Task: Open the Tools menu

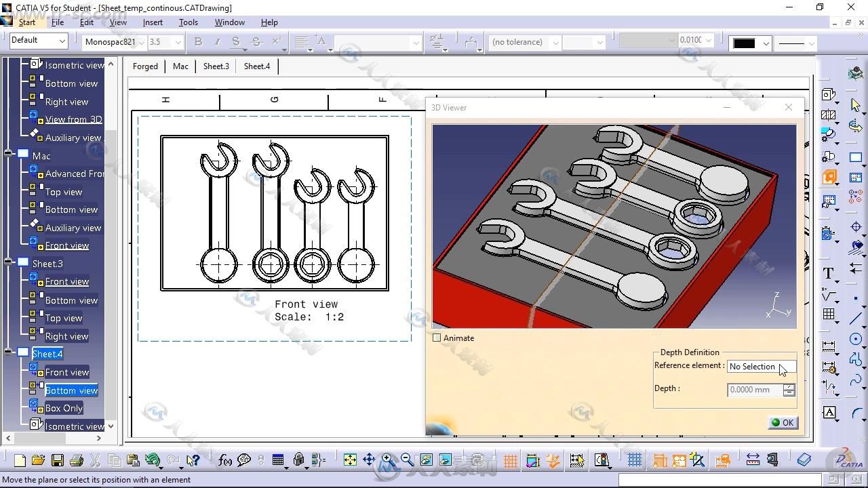Action: 189,22
